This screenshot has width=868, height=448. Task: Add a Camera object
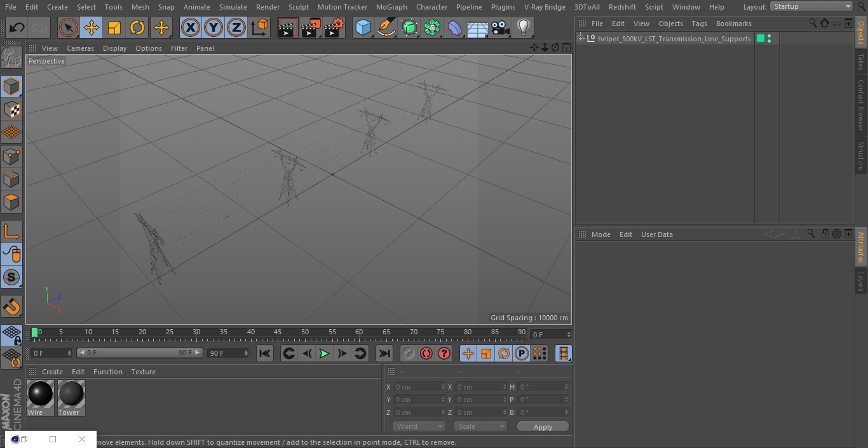[501, 28]
